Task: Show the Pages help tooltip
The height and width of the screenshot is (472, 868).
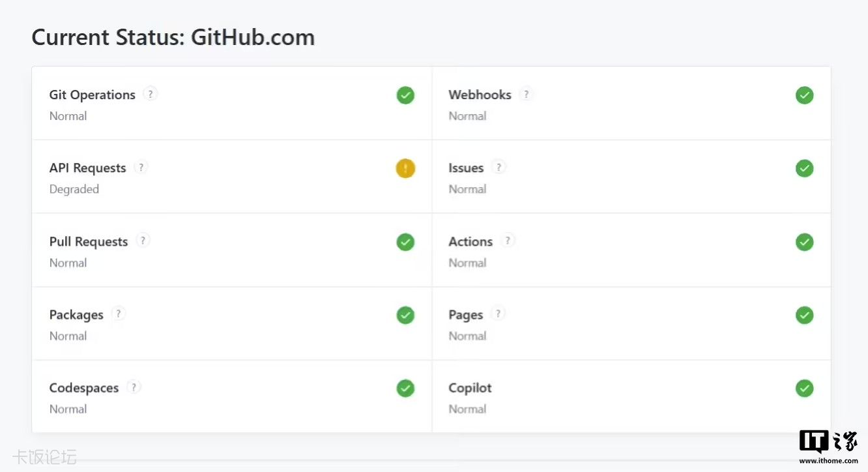Action: click(x=498, y=314)
